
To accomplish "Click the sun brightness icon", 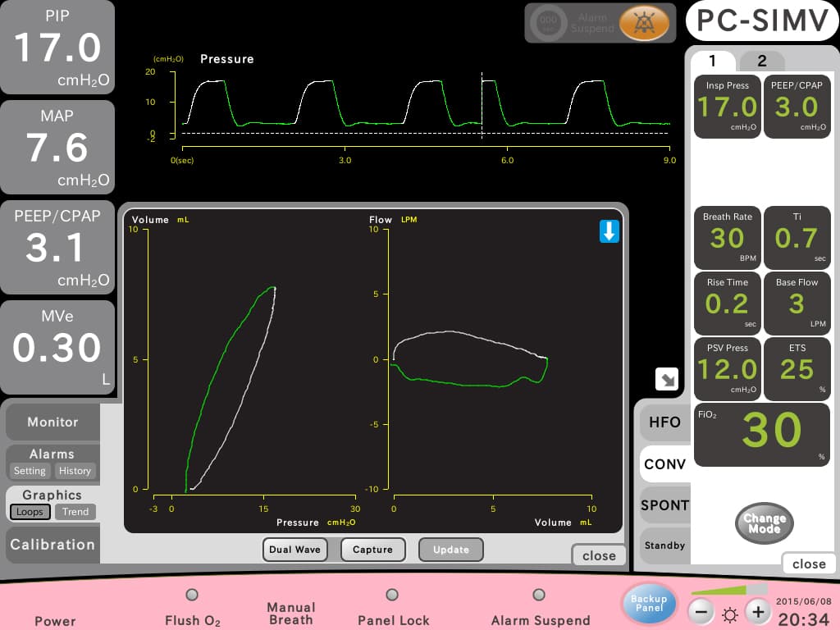I will tap(729, 614).
